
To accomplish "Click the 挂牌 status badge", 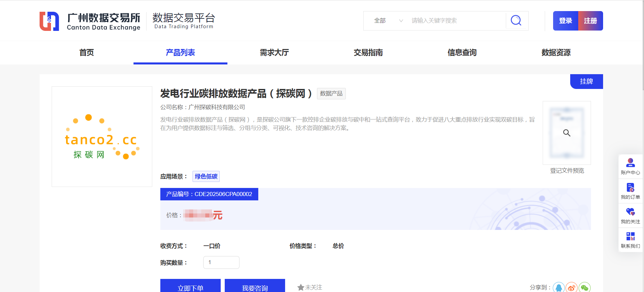I will click(587, 82).
